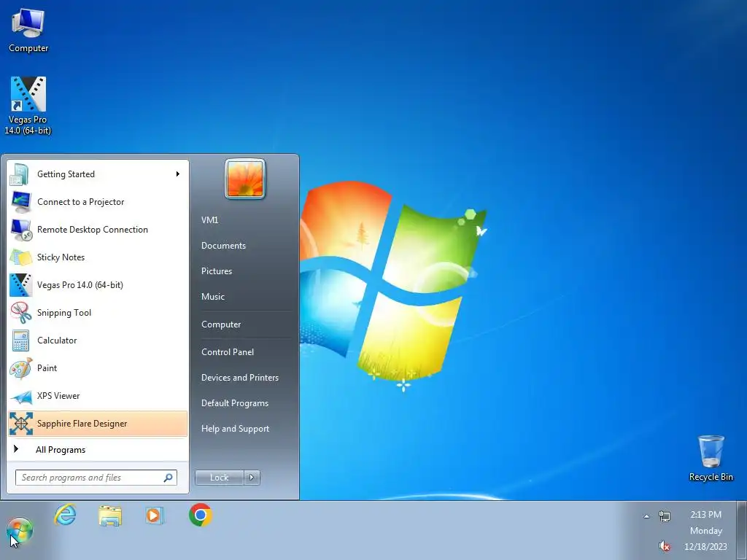Open the Snipping Tool scissors icon
The image size is (747, 560).
pos(21,312)
